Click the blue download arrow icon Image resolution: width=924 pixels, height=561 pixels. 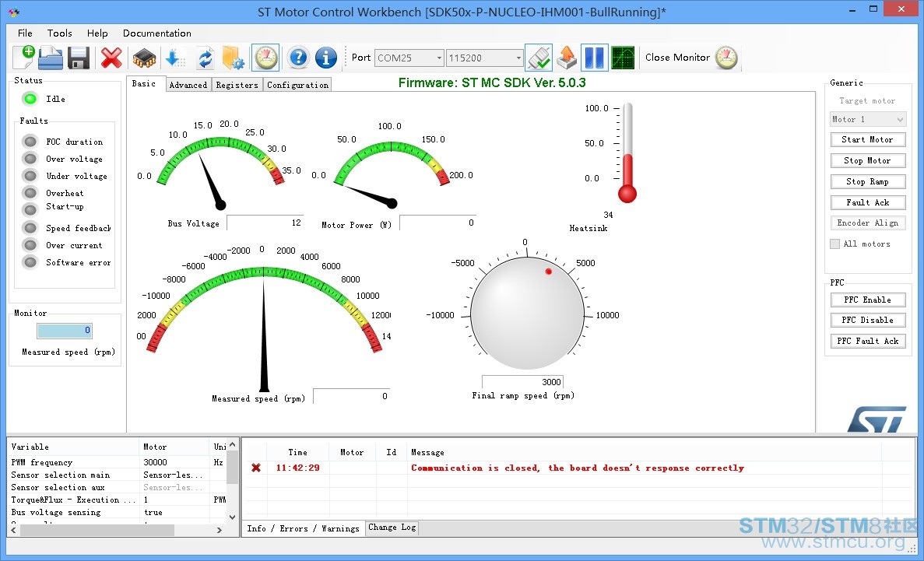click(x=175, y=58)
